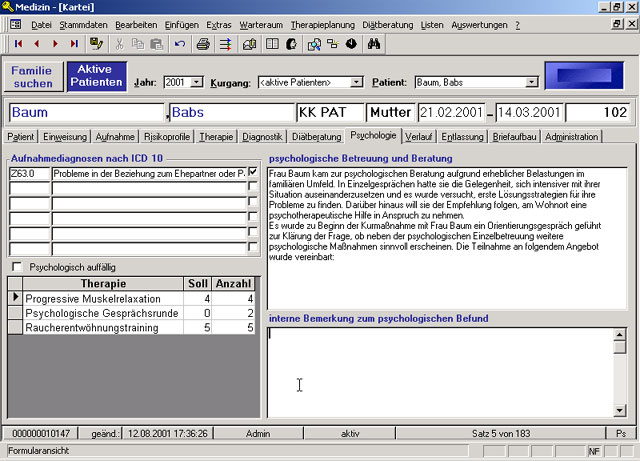Viewport: 640px width, 461px height.
Task: Click the Familie suchen button
Action: coord(33,77)
